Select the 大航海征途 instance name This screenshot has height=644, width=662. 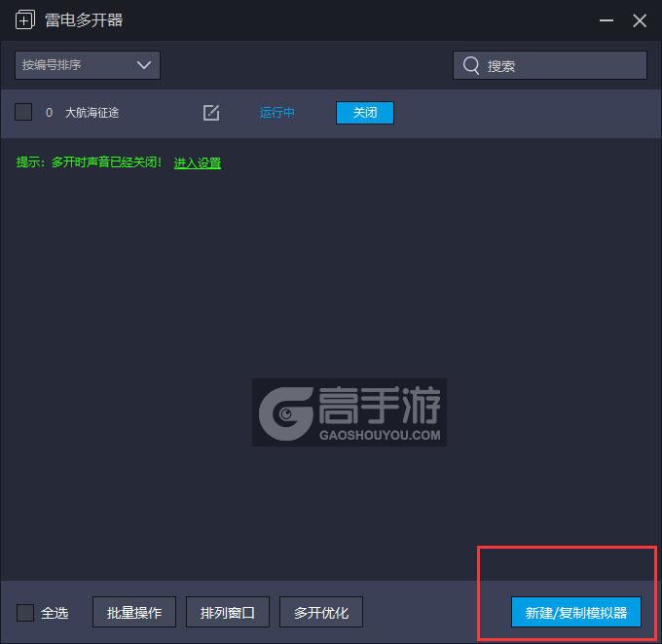click(x=92, y=113)
